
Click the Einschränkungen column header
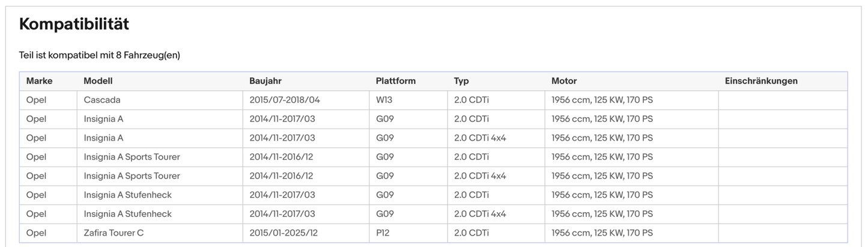point(761,81)
